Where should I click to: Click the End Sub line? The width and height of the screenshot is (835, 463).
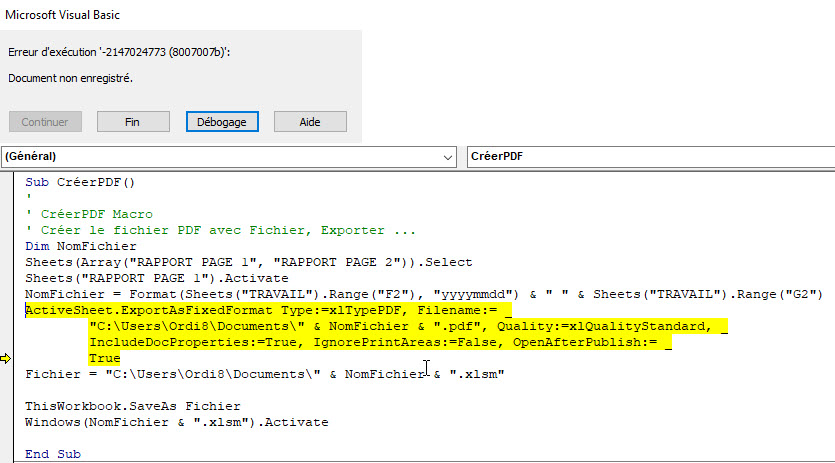(52, 454)
